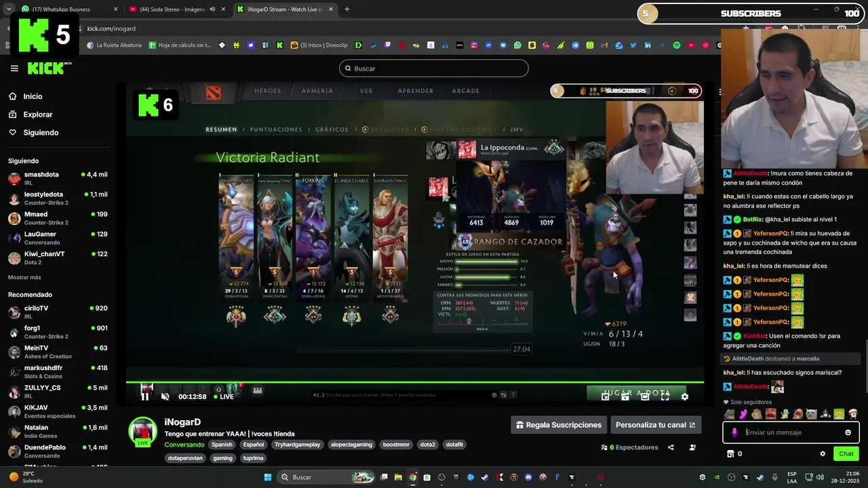
Task: Expand Mostrar más under followed channels
Action: (24, 277)
